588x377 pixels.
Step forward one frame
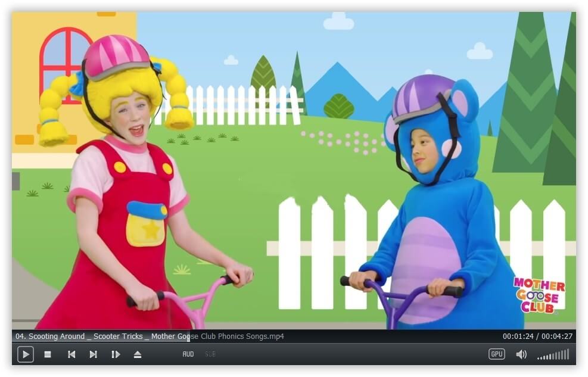pyautogui.click(x=116, y=354)
